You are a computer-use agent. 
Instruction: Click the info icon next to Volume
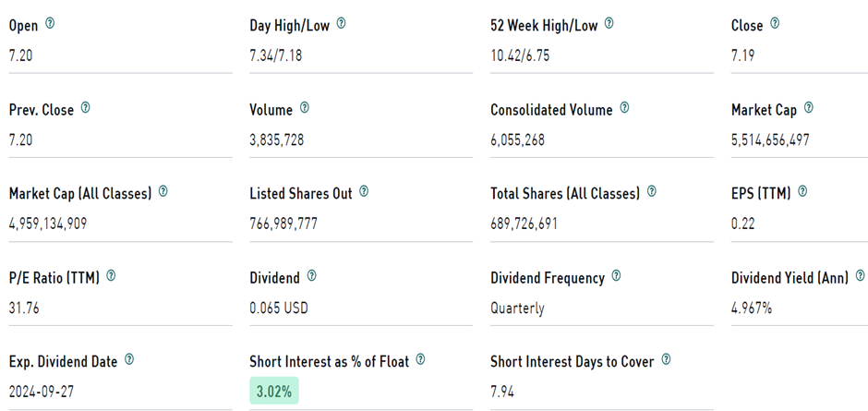pyautogui.click(x=304, y=108)
